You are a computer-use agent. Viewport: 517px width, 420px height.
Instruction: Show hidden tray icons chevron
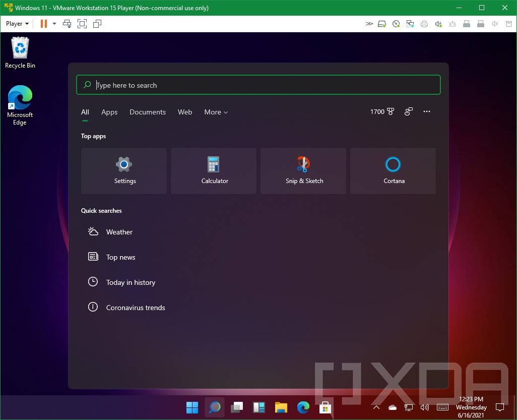click(376, 408)
